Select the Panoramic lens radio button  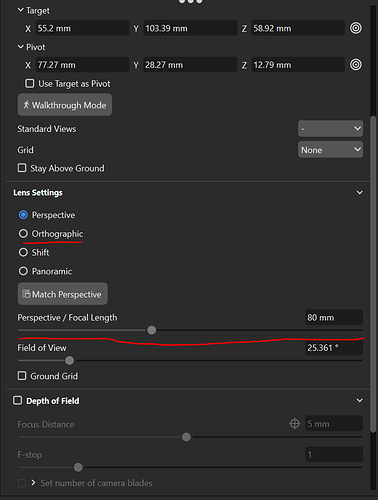23,271
